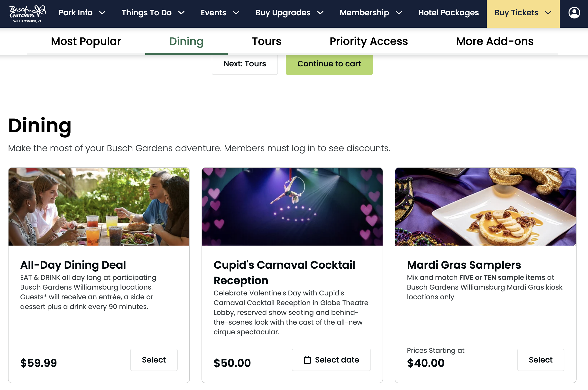This screenshot has width=588, height=390.
Task: Expand the Park Info menu chevron
Action: pyautogui.click(x=102, y=13)
